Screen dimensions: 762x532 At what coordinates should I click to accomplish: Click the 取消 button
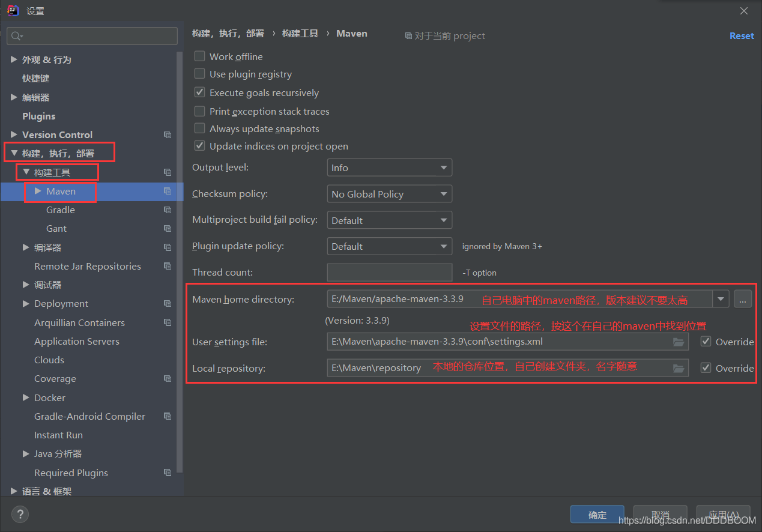(661, 515)
